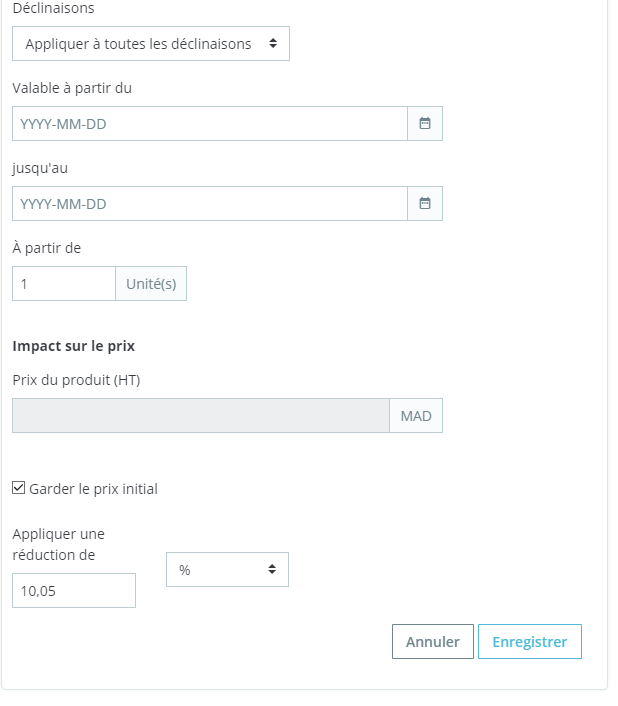Click the 'Appliquer une réduction de' label
This screenshot has width=618, height=706.
tap(58, 544)
